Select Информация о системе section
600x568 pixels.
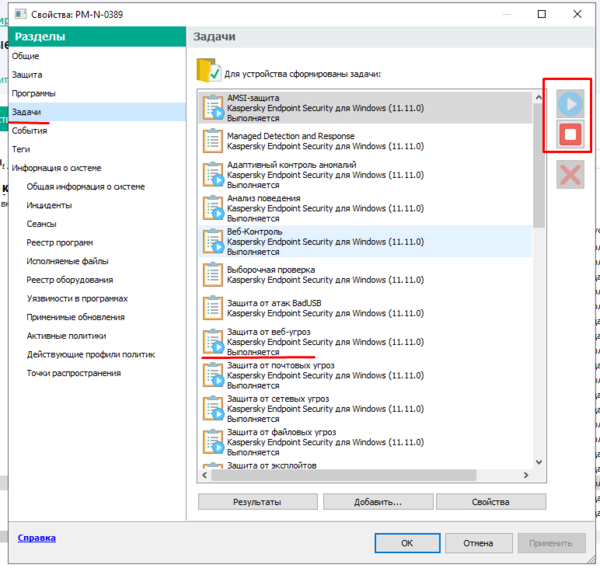point(56,168)
